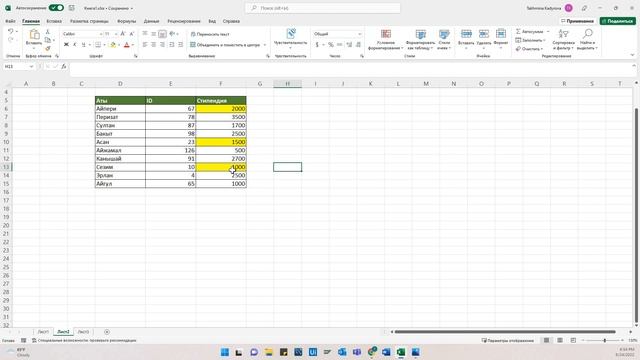Click the Paste clipboard icon

[34, 34]
